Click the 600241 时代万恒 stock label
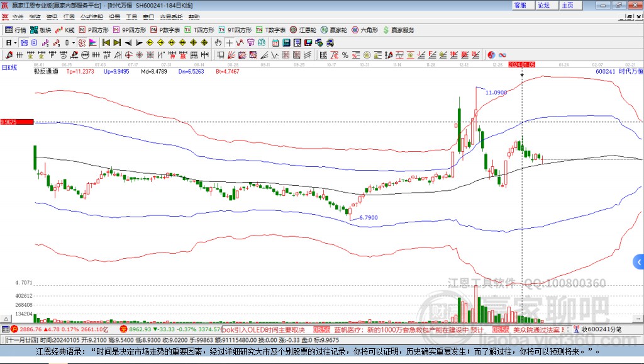The image size is (644, 364). pos(619,71)
